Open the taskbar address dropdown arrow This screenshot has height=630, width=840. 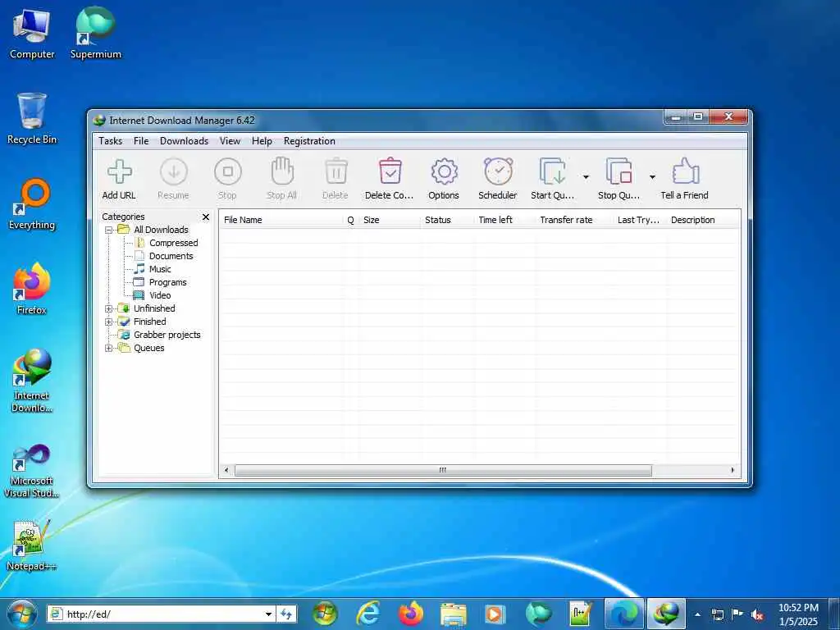pos(269,614)
